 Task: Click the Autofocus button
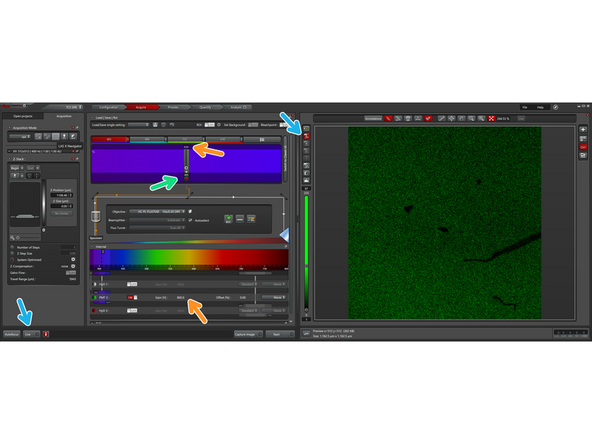(x=12, y=334)
